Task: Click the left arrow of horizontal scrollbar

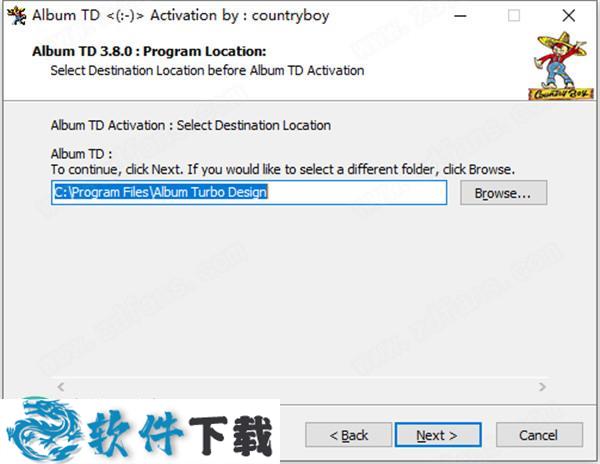Action: [x=61, y=387]
